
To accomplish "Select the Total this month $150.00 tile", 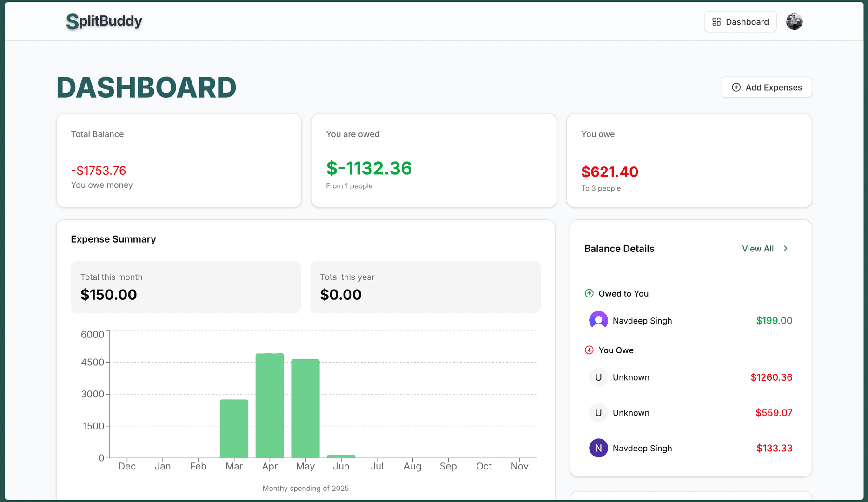I will coord(186,287).
